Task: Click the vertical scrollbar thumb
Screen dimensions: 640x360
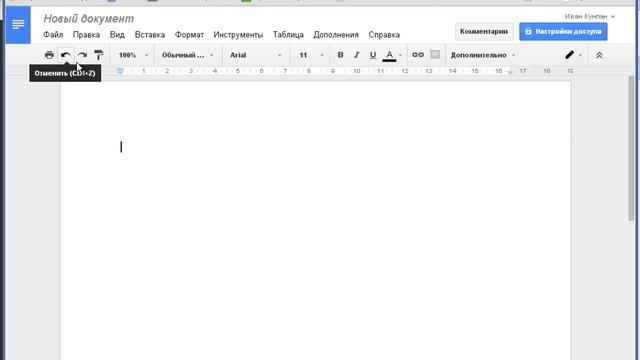Action: (632, 148)
